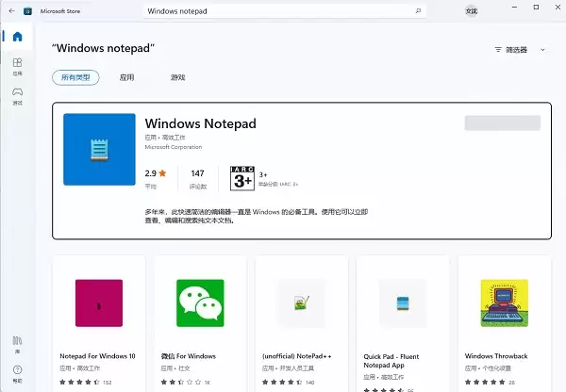Open the Library icon in sidebar
The width and height of the screenshot is (566, 392).
[17, 345]
